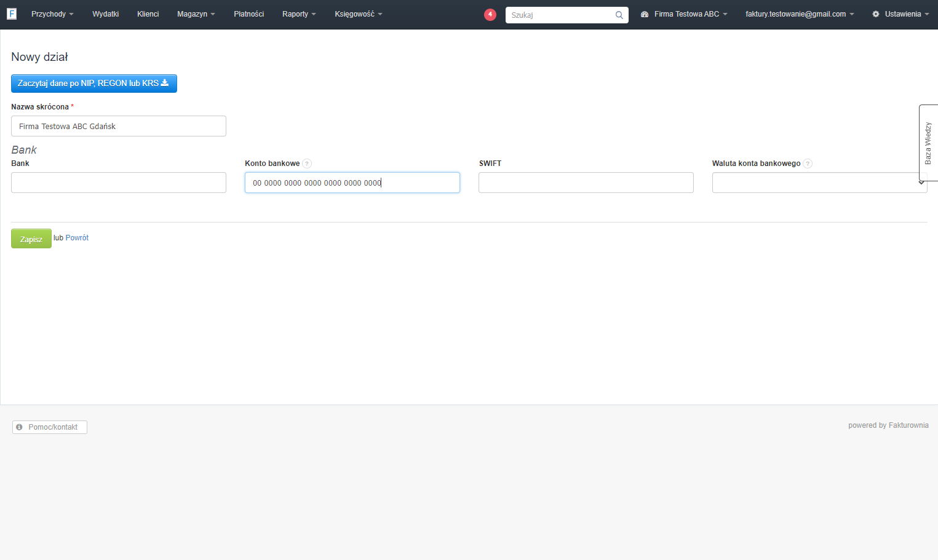This screenshot has height=560, width=938.
Task: Open the Pomoc/kontakt button
Action: pyautogui.click(x=50, y=427)
